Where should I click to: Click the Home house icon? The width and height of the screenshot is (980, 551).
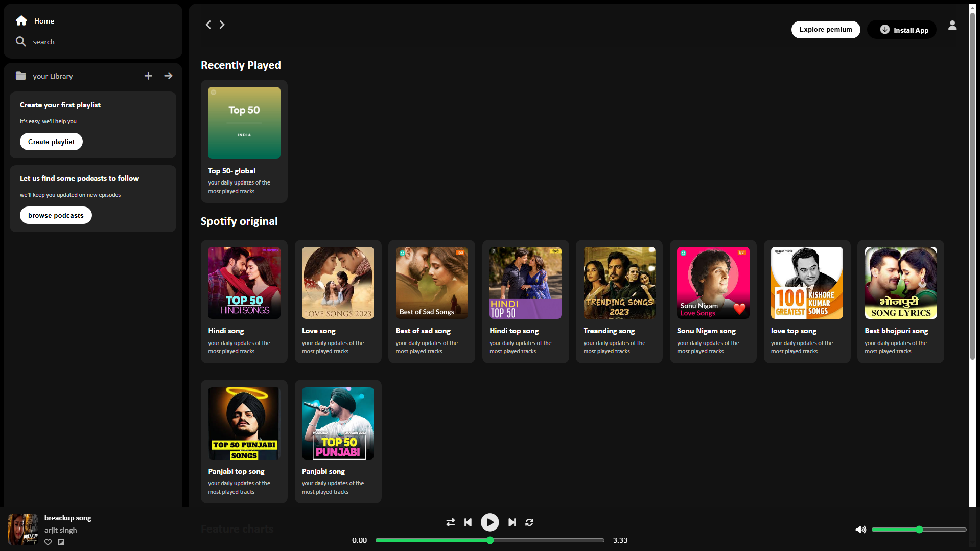(x=21, y=20)
